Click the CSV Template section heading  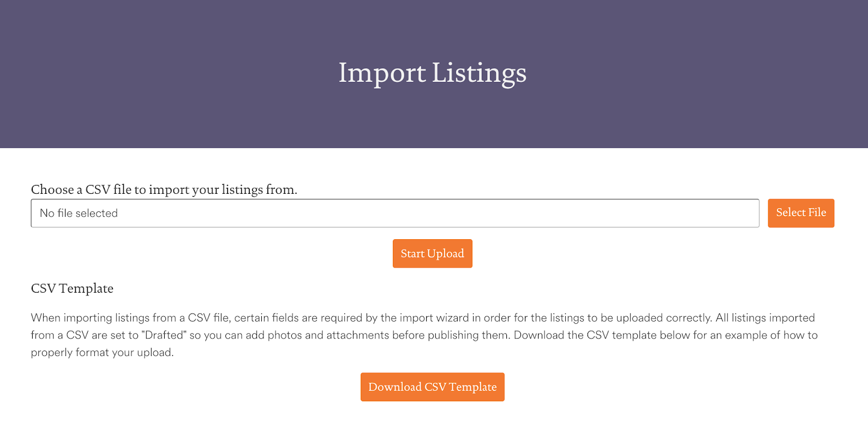(x=72, y=288)
